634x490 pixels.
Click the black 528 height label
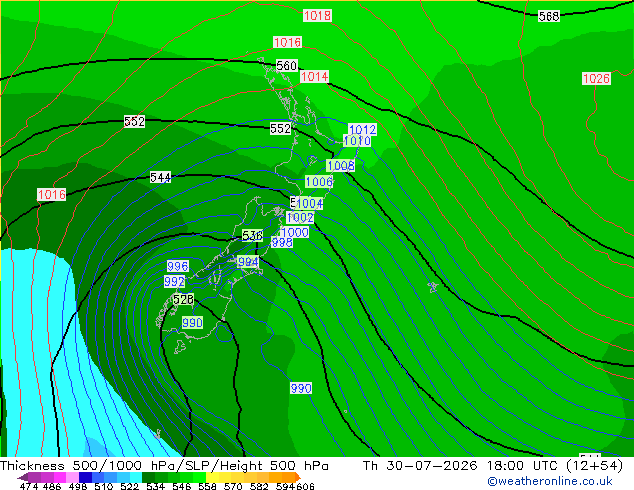[x=183, y=300]
